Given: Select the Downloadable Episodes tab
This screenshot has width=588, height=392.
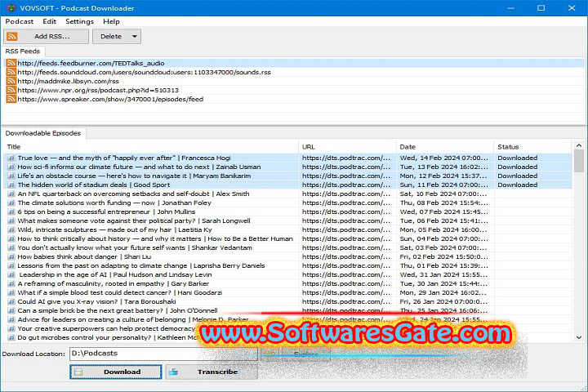Looking at the screenshot, I should 43,133.
